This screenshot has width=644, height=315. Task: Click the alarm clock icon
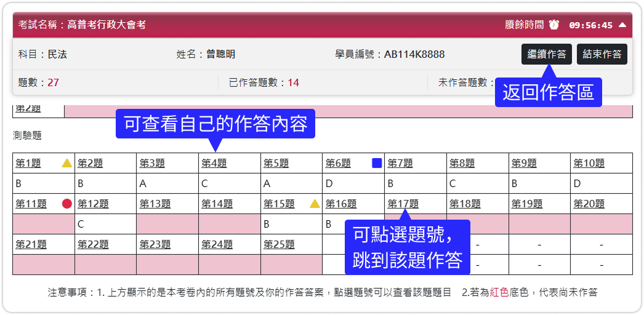click(555, 25)
